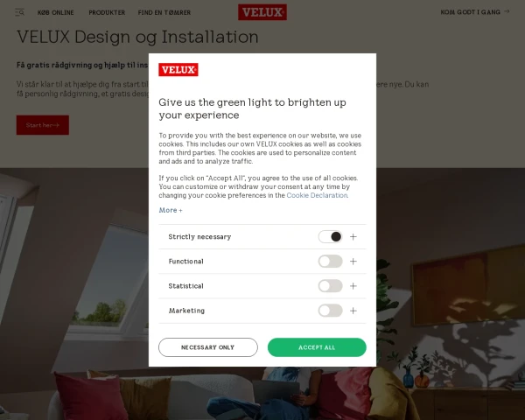Click the green Accept All button
This screenshot has width=525, height=420.
[317, 347]
